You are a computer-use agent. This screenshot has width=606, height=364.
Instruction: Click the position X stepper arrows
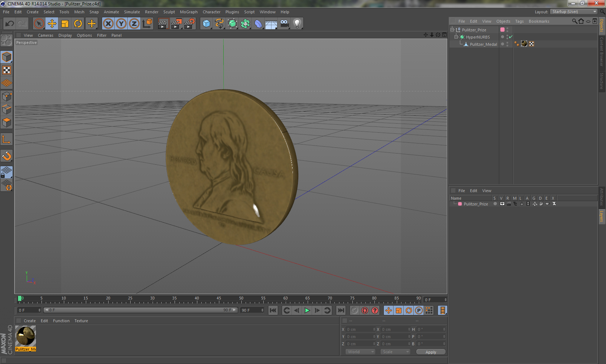[374, 329]
